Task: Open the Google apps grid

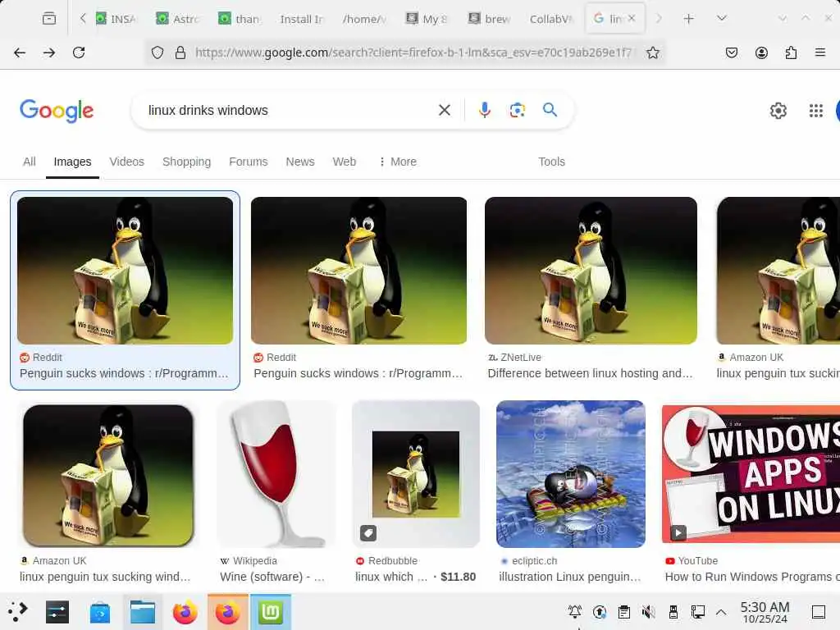Action: (816, 111)
